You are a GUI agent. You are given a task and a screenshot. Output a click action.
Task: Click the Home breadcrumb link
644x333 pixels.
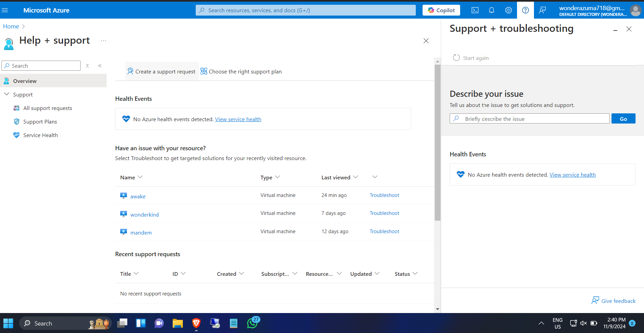coord(11,26)
